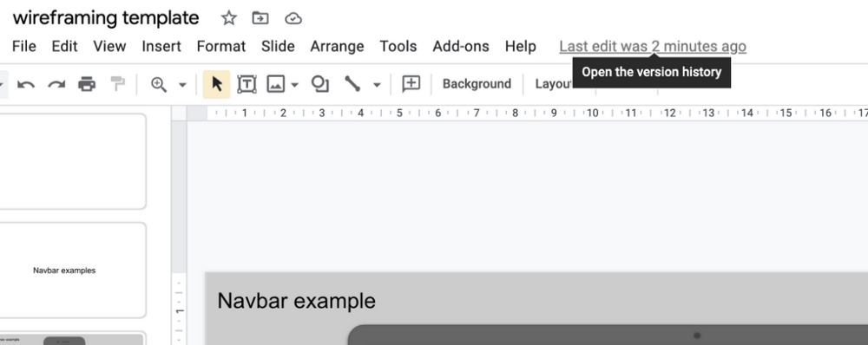
Task: Click the Add comment icon
Action: point(411,84)
